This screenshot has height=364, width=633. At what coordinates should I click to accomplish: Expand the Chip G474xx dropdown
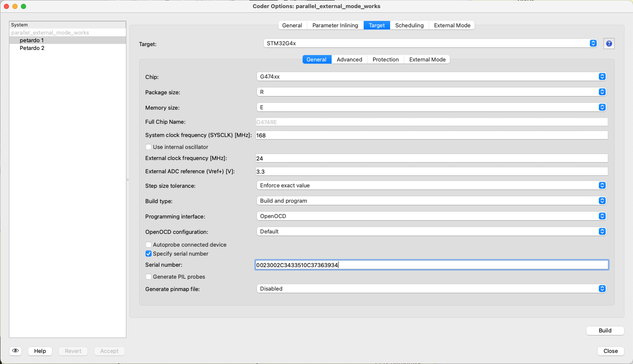tap(431, 76)
